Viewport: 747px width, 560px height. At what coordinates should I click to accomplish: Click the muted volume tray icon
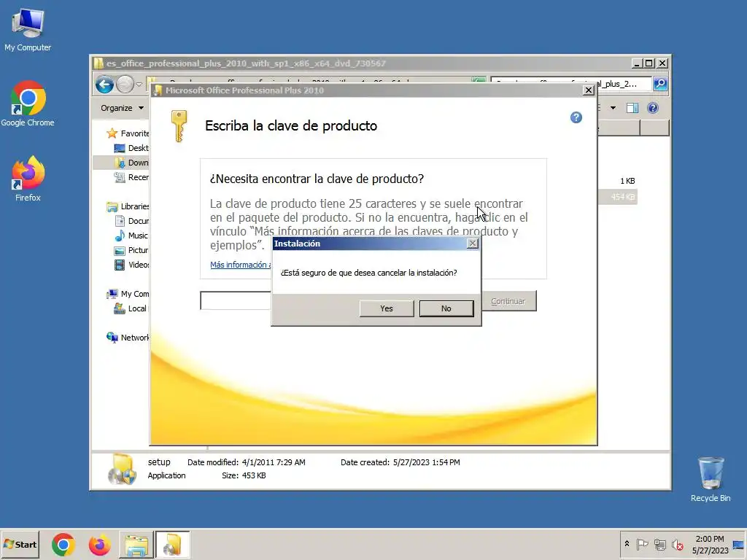pos(677,544)
